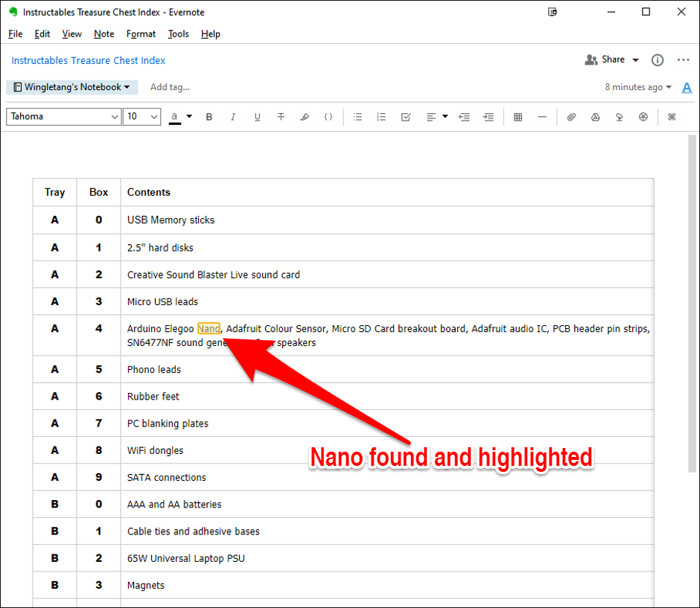Choose font color with the underlined a
Image resolution: width=700 pixels, height=608 pixels.
click(174, 117)
